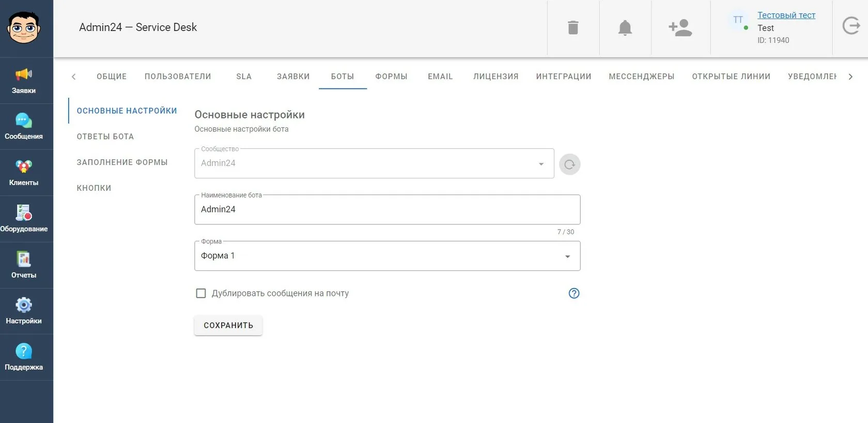Select КНОПКИ side menu item
Image resolution: width=868 pixels, height=423 pixels.
pos(94,188)
